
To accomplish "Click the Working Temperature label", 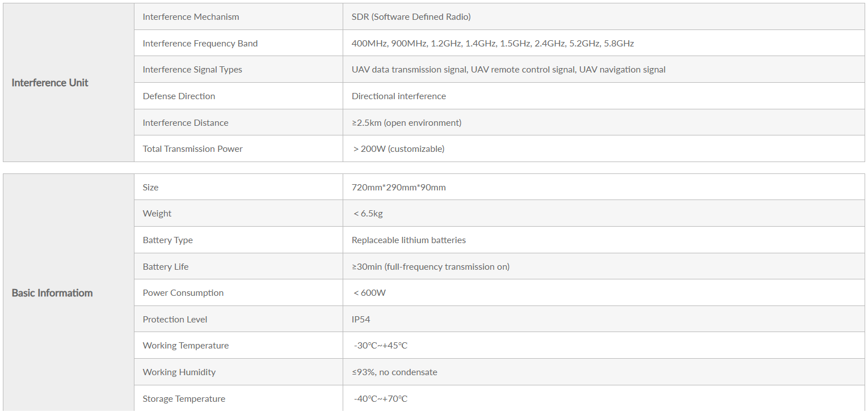I will point(186,346).
